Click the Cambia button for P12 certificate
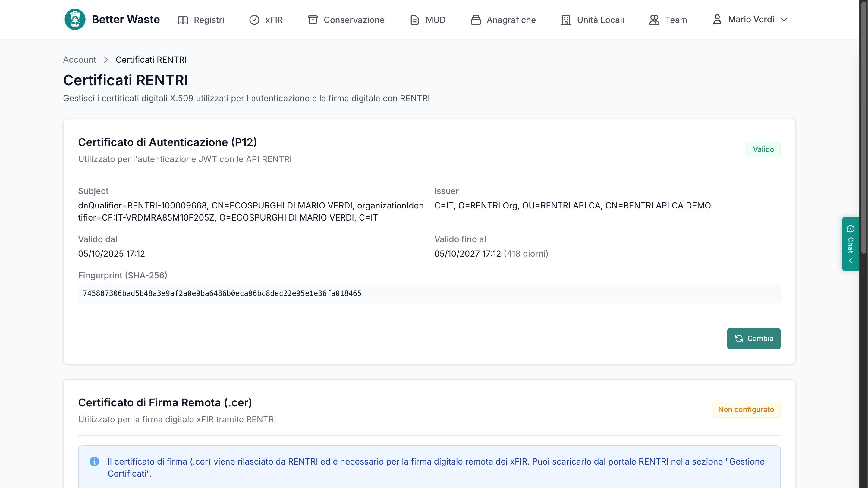Image resolution: width=868 pixels, height=488 pixels. (753, 339)
